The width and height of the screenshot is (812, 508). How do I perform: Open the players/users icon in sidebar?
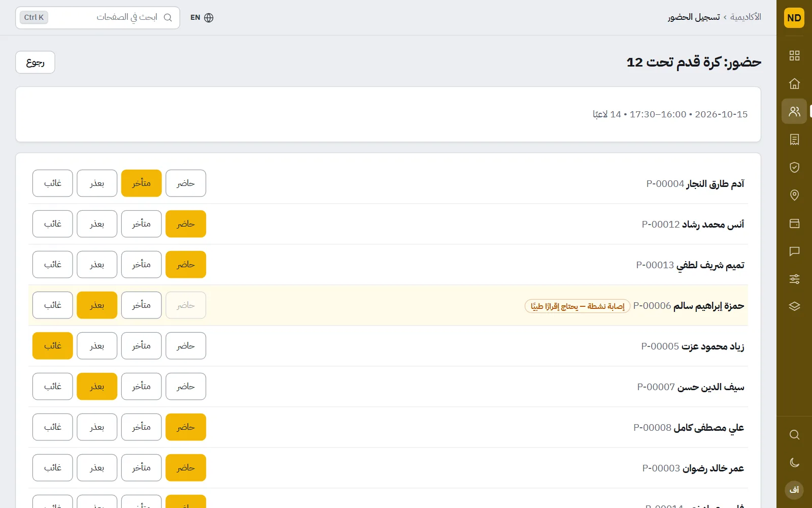794,111
